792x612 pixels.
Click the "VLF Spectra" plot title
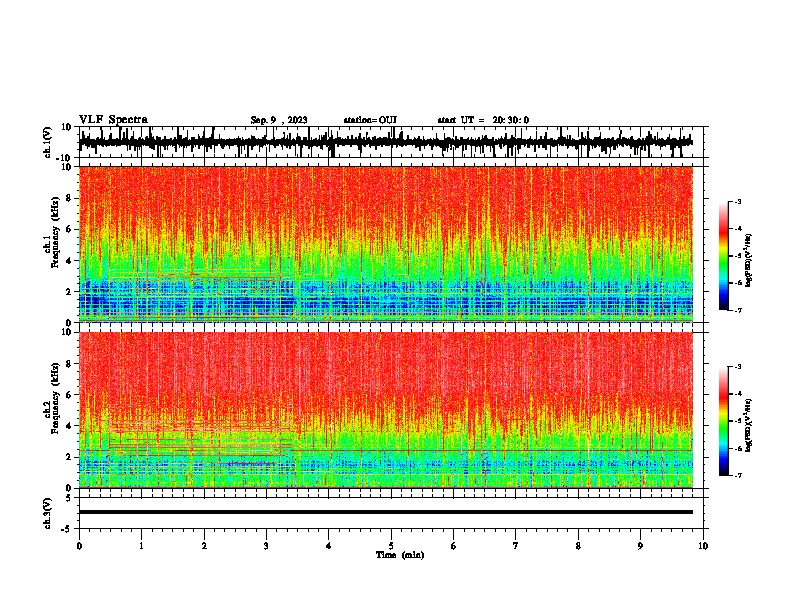click(x=113, y=120)
